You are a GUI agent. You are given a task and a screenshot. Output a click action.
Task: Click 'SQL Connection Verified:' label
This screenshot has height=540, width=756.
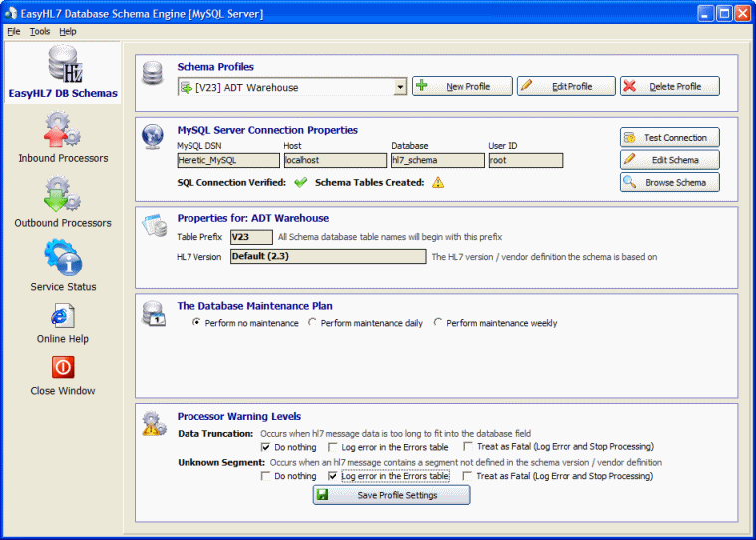click(x=231, y=182)
